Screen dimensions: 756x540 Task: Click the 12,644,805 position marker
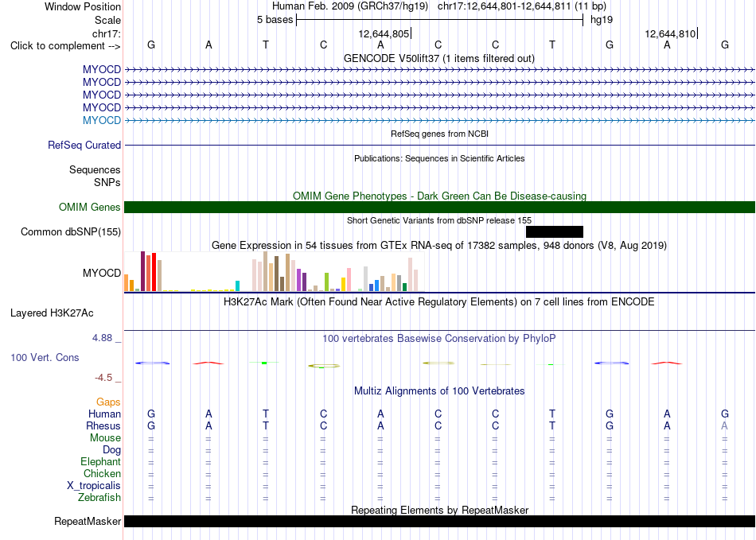click(x=384, y=33)
